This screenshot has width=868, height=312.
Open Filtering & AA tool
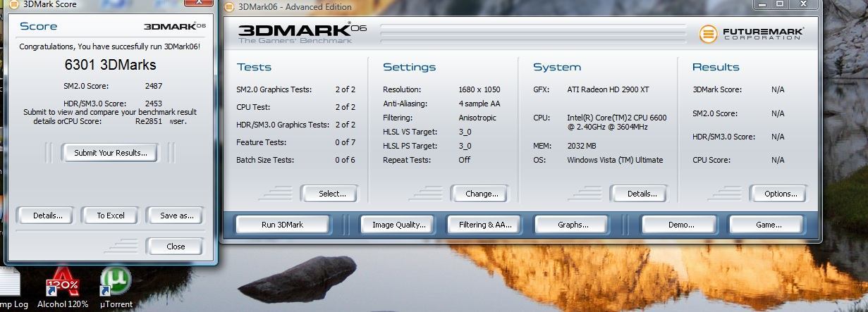click(485, 225)
